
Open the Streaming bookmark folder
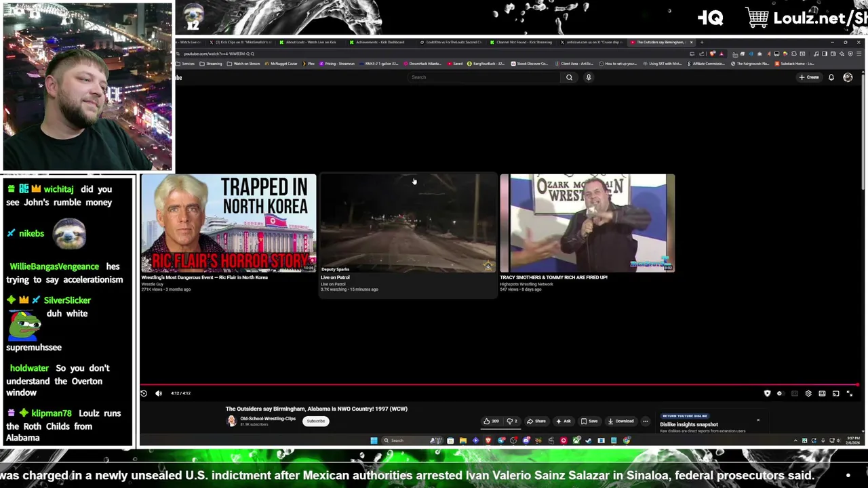[212, 64]
